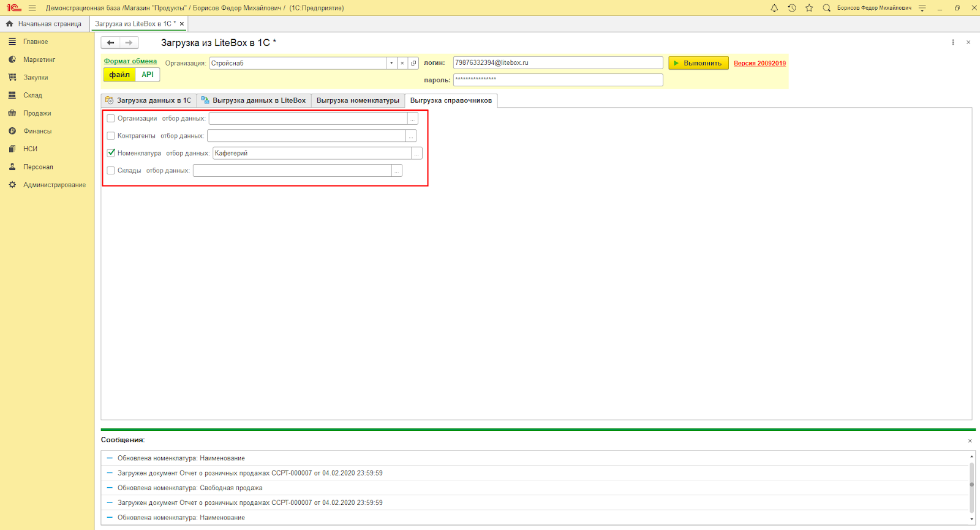Image resolution: width=980 pixels, height=530 pixels.
Task: Open the Организация item card icon
Action: pos(413,63)
